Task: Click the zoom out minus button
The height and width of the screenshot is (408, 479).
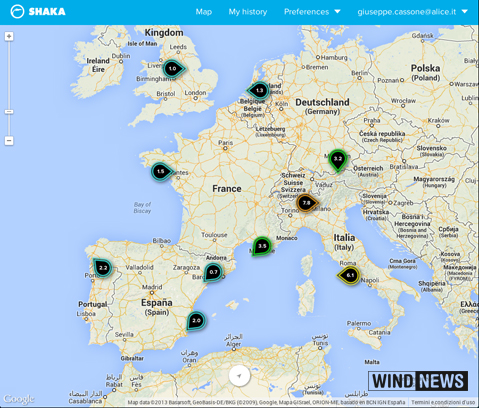Action: [x=9, y=141]
